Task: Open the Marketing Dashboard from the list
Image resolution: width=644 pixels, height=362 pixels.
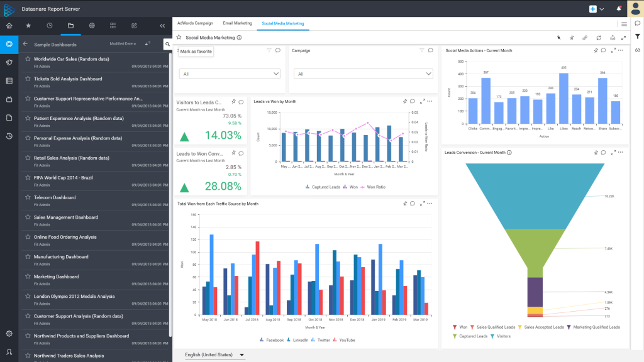Action: 57,277
